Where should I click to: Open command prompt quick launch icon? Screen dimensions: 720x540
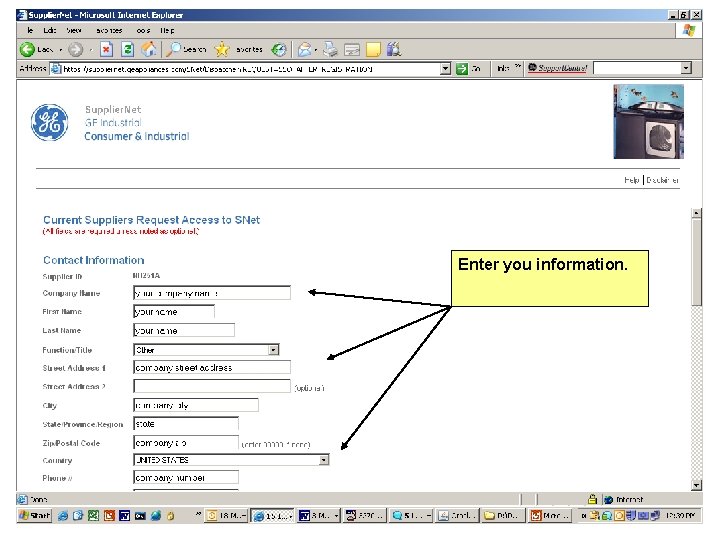click(x=140, y=516)
